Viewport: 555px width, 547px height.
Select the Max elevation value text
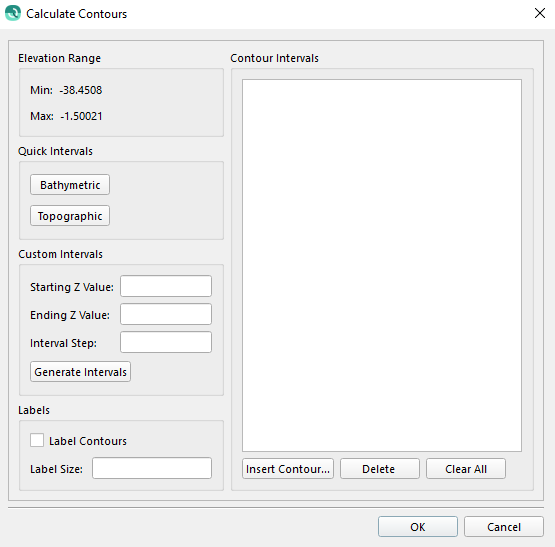[x=81, y=116]
